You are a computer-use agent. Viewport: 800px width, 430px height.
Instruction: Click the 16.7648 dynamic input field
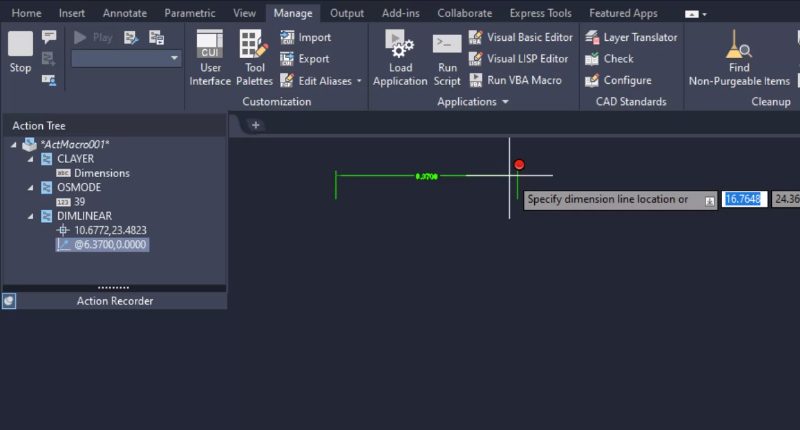click(744, 199)
